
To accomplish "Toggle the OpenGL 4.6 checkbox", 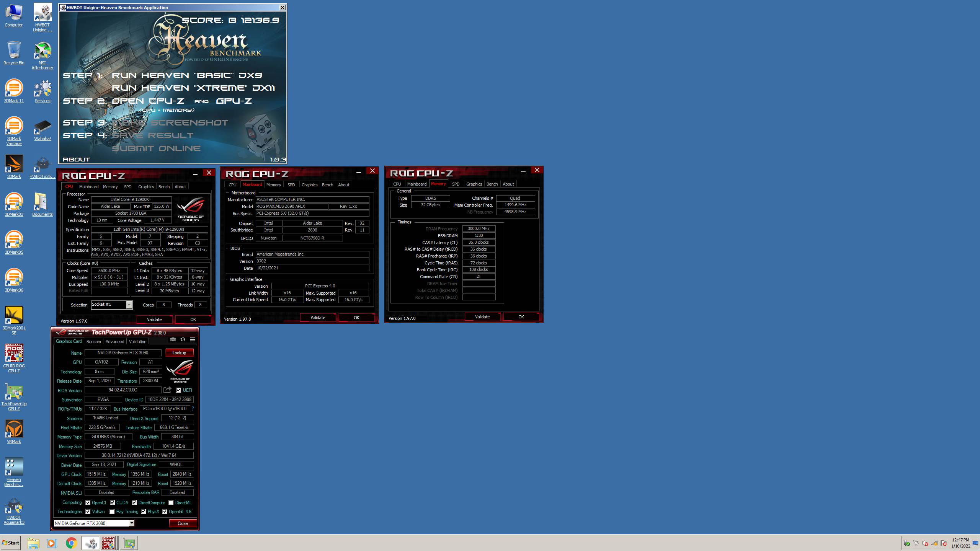I will (165, 512).
